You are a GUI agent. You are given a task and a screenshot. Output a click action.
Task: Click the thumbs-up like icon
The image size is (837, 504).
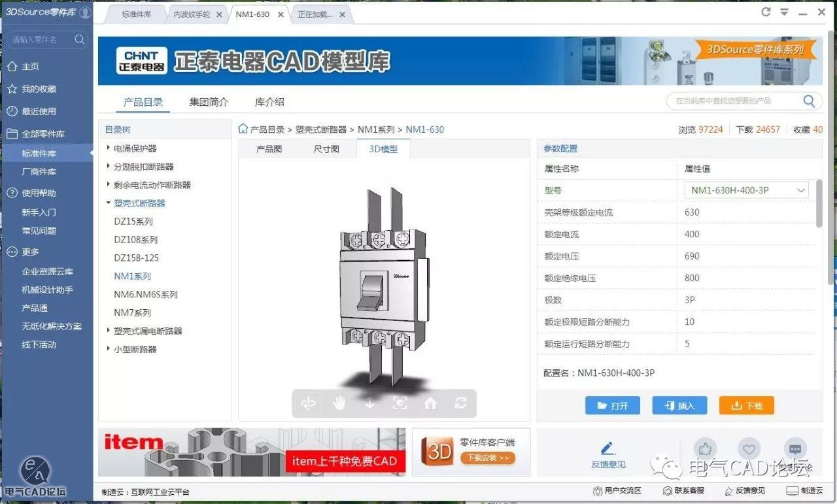point(705,449)
